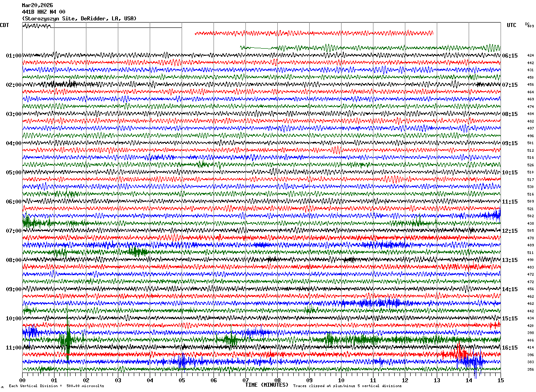
Task: Click the 07:00 CDT time label
Action: [x=13, y=231]
